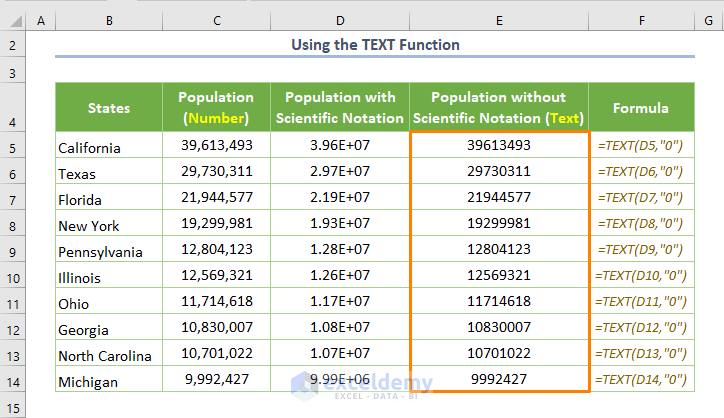This screenshot has height=418, width=724.
Task: Click Michigan's text value 9992427
Action: 499,380
